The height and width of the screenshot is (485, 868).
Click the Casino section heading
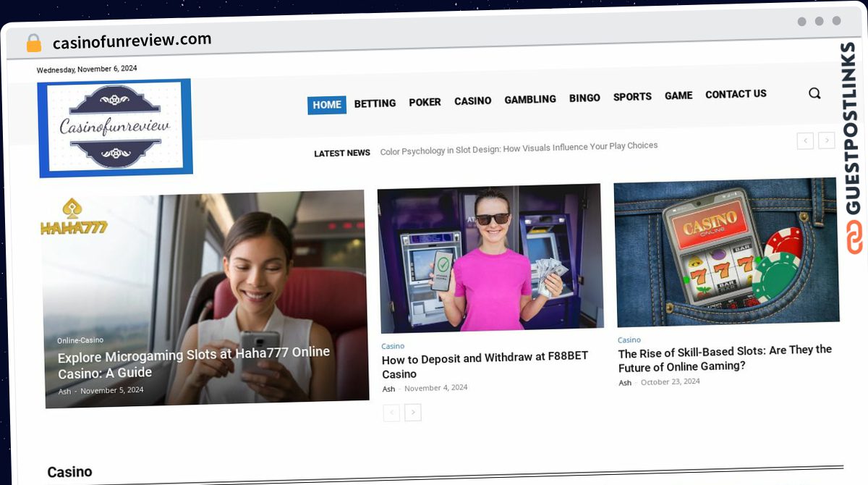69,472
